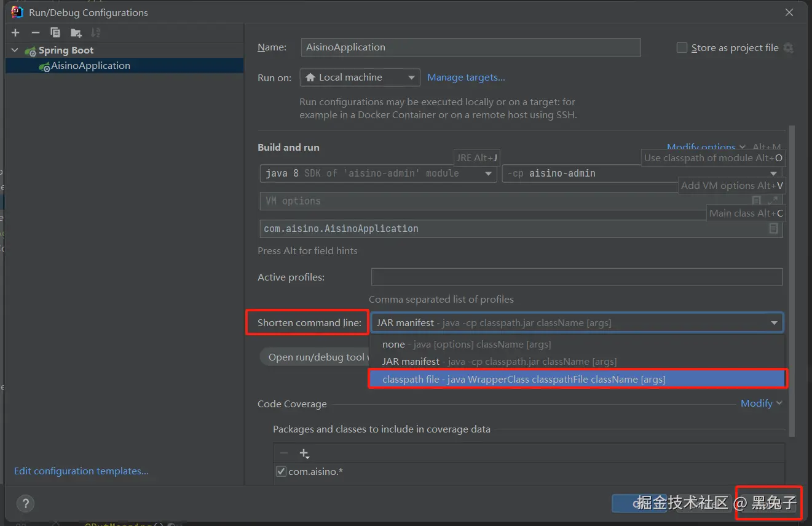
Task: Remove the selected coverage pattern
Action: 284,453
